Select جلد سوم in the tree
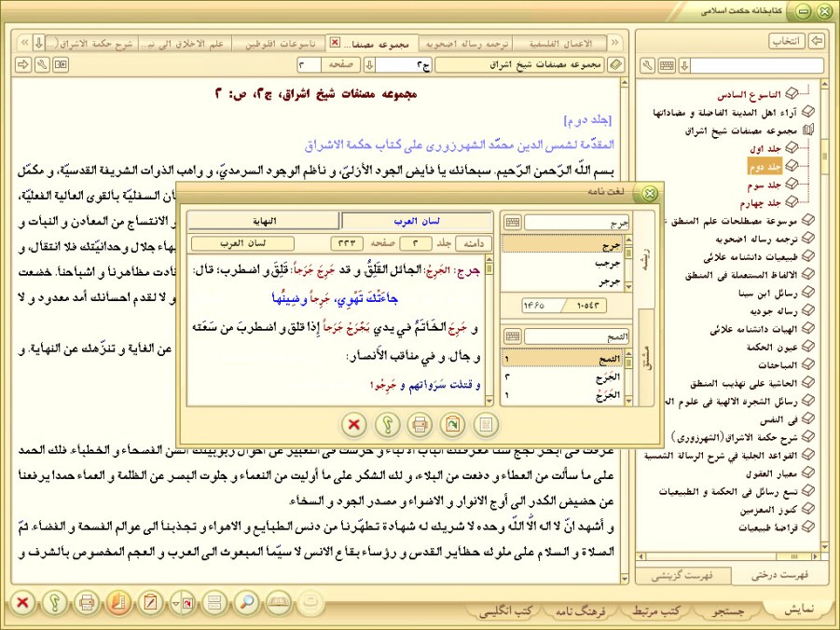 pos(764,185)
